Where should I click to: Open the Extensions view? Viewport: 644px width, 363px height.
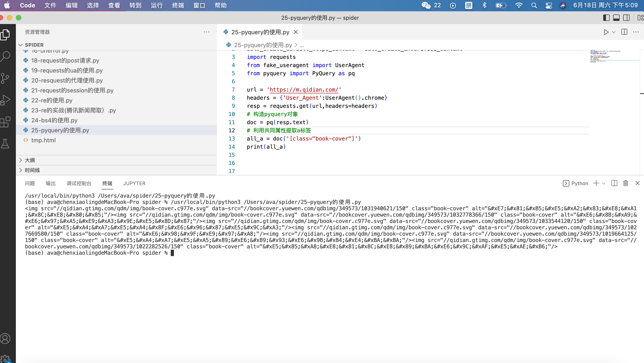5,122
